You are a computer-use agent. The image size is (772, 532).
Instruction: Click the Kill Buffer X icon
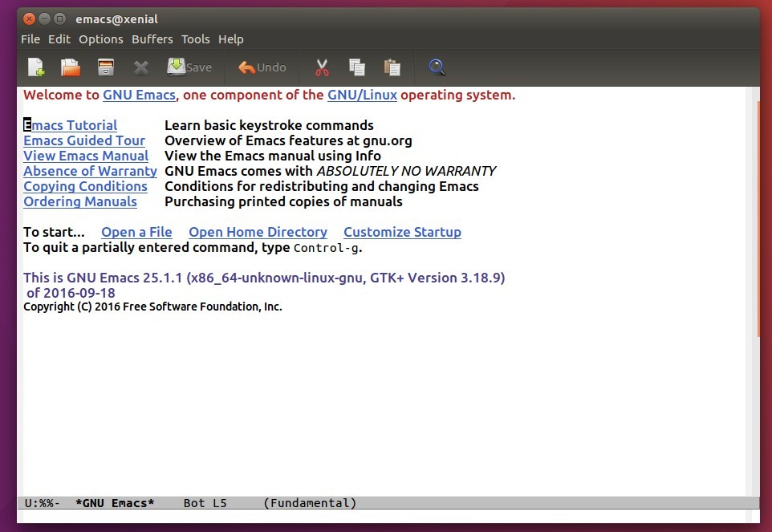click(x=140, y=67)
